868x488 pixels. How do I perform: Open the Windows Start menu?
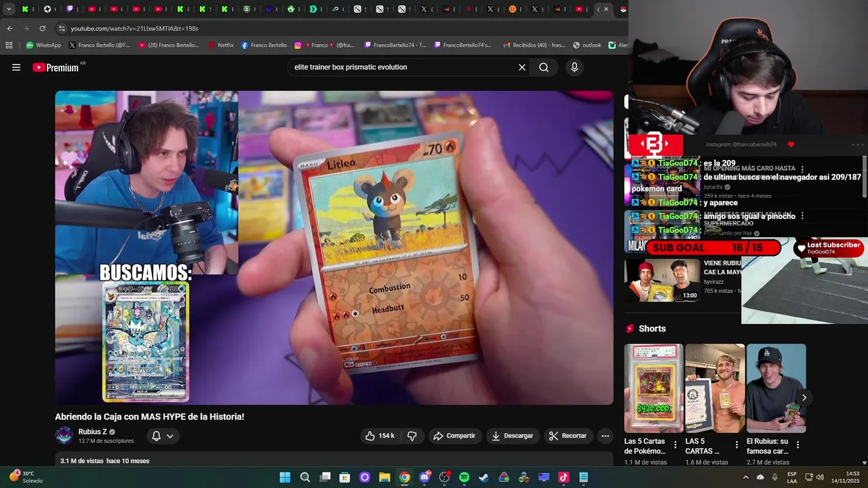[285, 477]
